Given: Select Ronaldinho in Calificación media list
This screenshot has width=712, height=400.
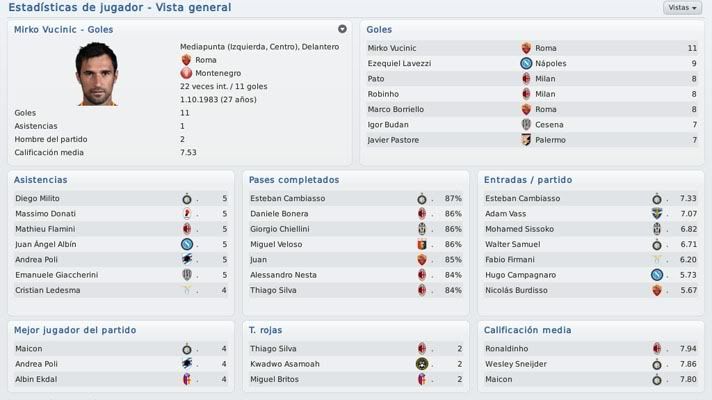Looking at the screenshot, I should pos(506,349).
